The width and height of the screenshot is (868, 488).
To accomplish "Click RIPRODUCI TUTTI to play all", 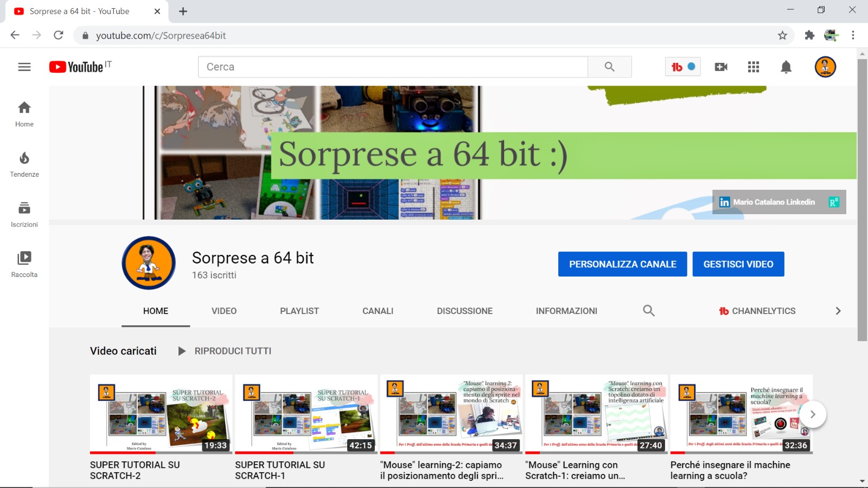I will 225,351.
